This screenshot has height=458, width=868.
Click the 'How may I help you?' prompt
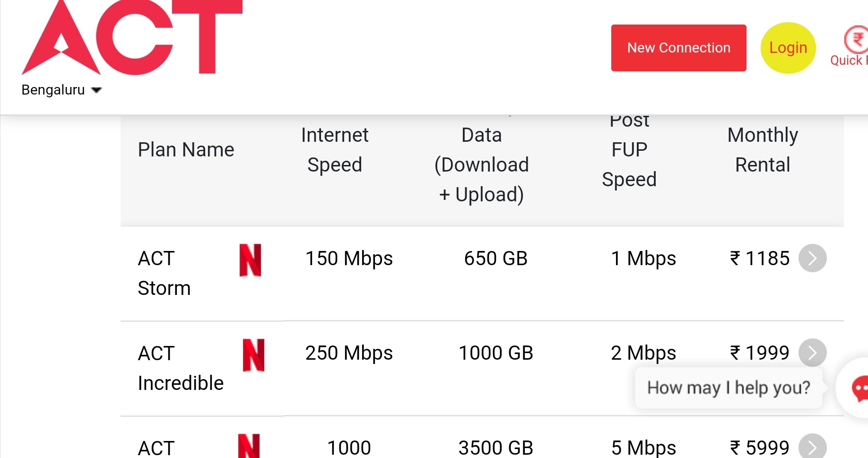click(728, 388)
